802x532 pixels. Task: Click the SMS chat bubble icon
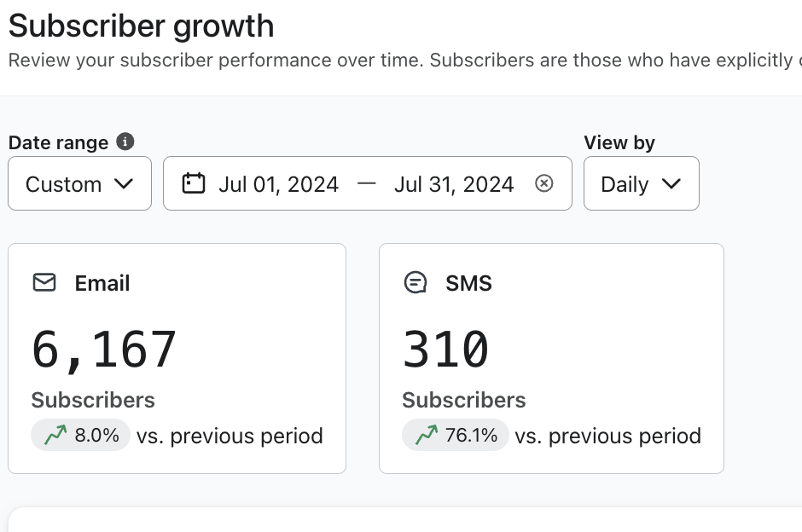click(415, 282)
